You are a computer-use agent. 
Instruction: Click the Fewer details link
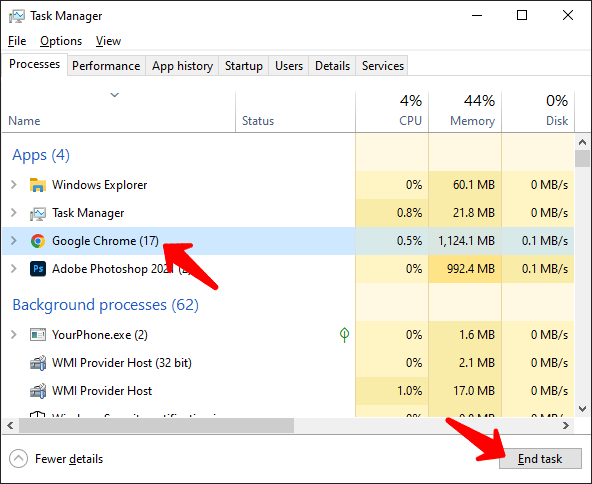[x=69, y=459]
